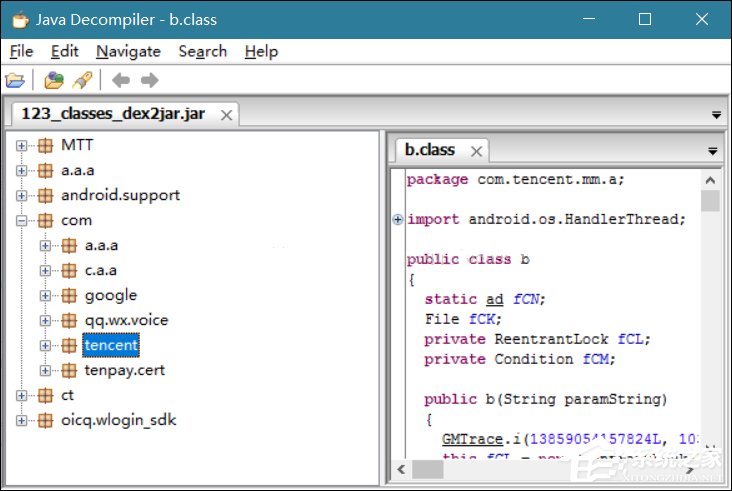Open the Help menu
This screenshot has width=732, height=491.
coord(261,51)
